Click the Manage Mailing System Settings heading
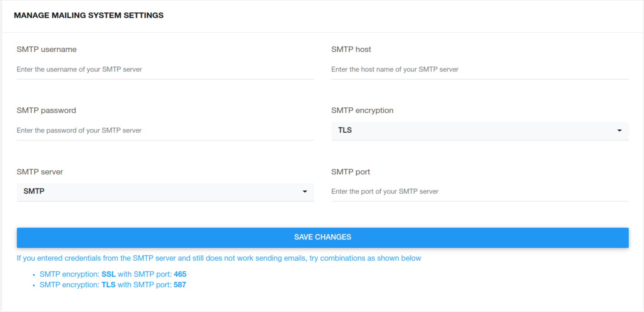Screen dimensions: 644x312 tap(89, 15)
